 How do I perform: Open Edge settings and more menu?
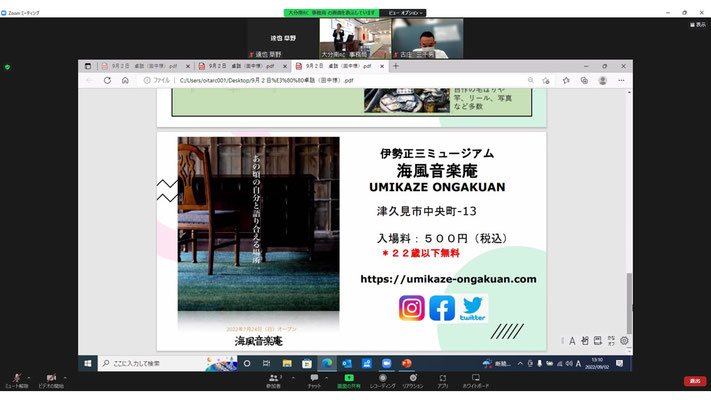pyautogui.click(x=621, y=80)
